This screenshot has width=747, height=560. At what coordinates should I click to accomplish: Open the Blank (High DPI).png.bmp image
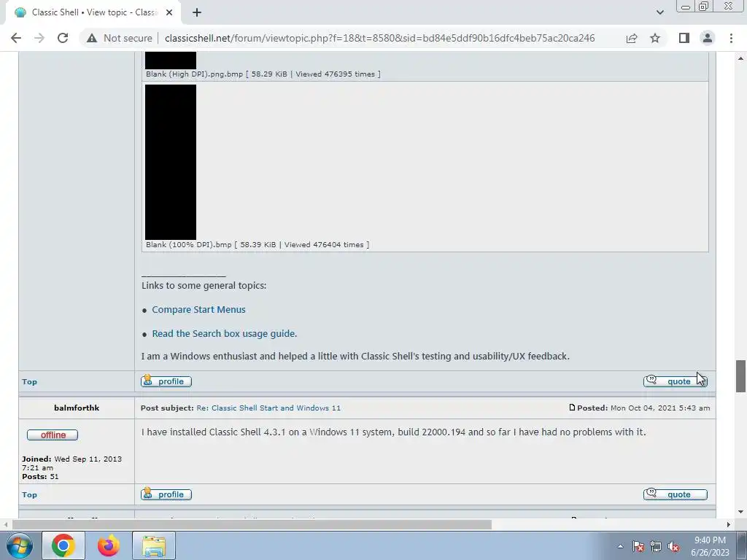[x=171, y=61]
